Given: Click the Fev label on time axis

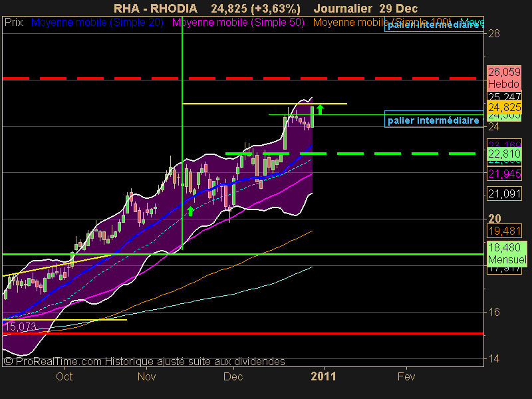Looking at the screenshot, I should pyautogui.click(x=406, y=376).
